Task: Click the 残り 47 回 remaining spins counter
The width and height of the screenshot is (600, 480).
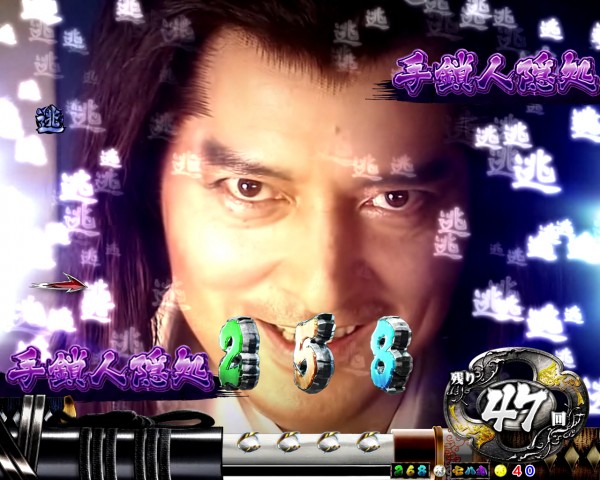Action: tap(517, 407)
